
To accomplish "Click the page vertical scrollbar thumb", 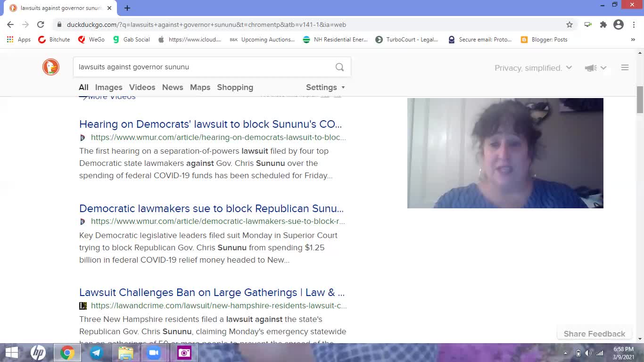I will coord(640,100).
